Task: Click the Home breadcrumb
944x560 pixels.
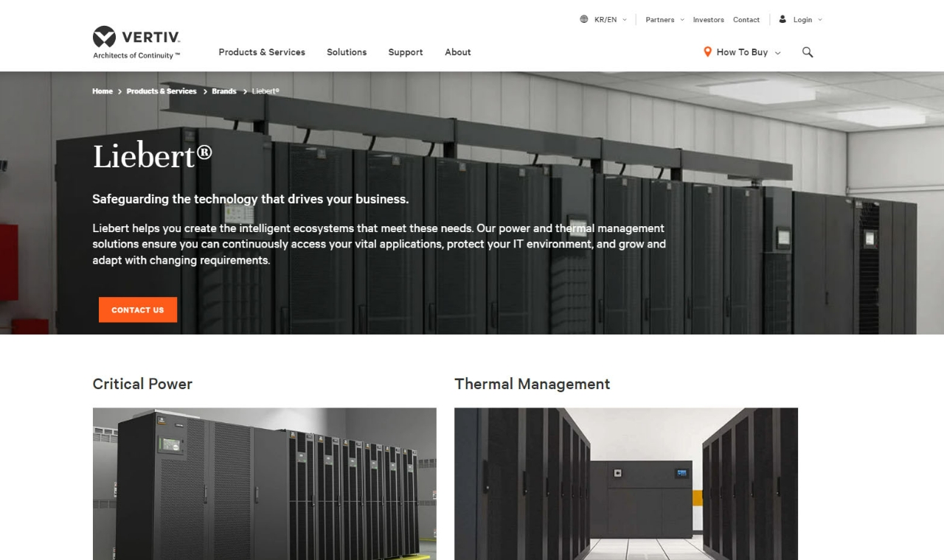Action: click(103, 91)
